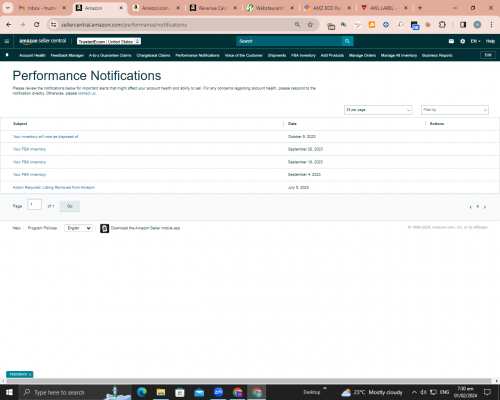Open A-to-z Guarantee Claims menu item
Screen dimensions: 500x400
coord(110,55)
